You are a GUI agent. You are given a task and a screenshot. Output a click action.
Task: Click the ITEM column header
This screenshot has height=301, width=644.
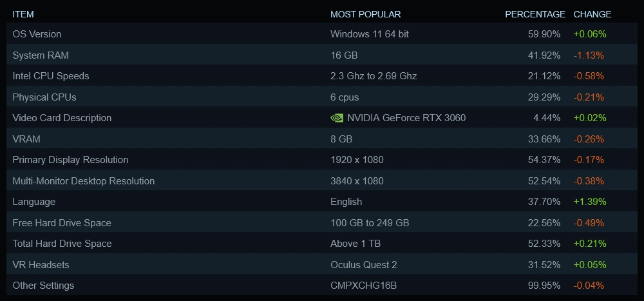(x=23, y=14)
